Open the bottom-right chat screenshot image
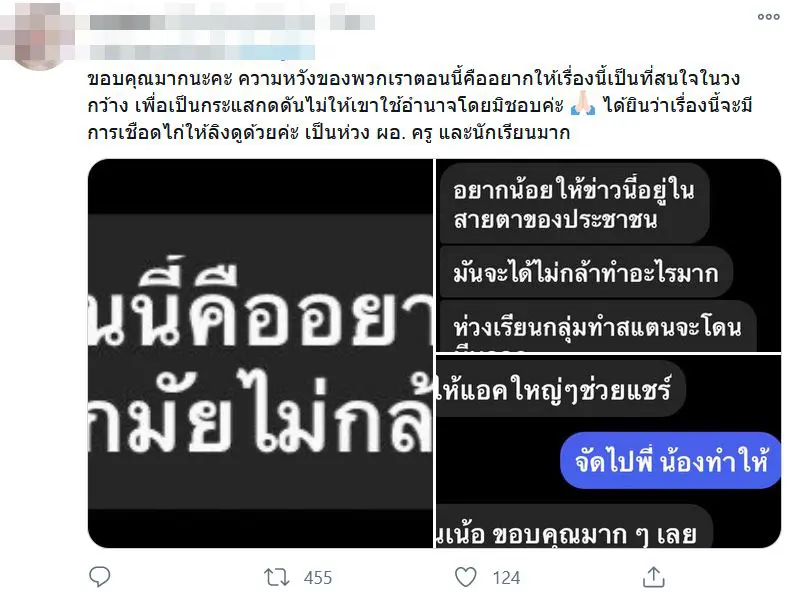Viewport: 798px width, 599px height. click(608, 451)
